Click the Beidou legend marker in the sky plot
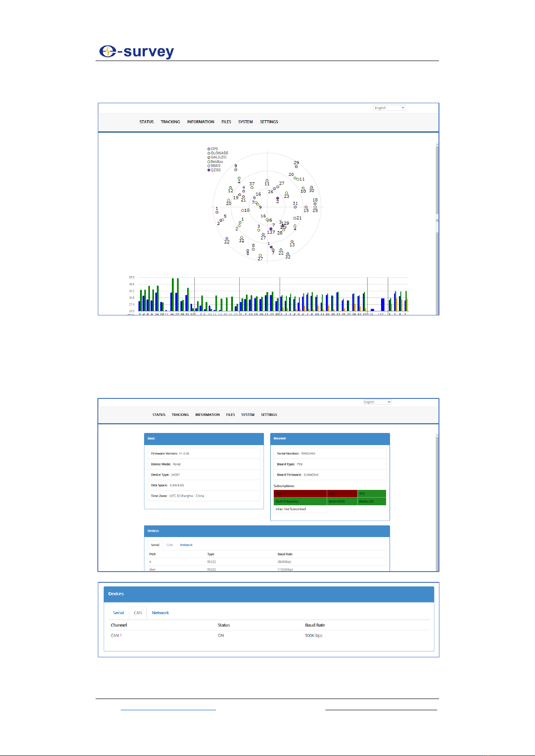The image size is (535, 756). click(209, 162)
